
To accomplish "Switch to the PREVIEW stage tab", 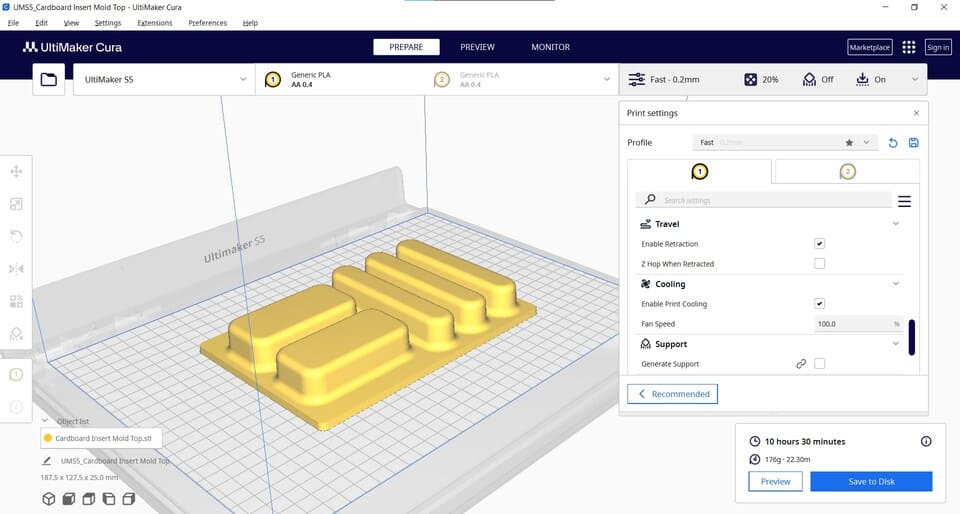I will (x=478, y=47).
